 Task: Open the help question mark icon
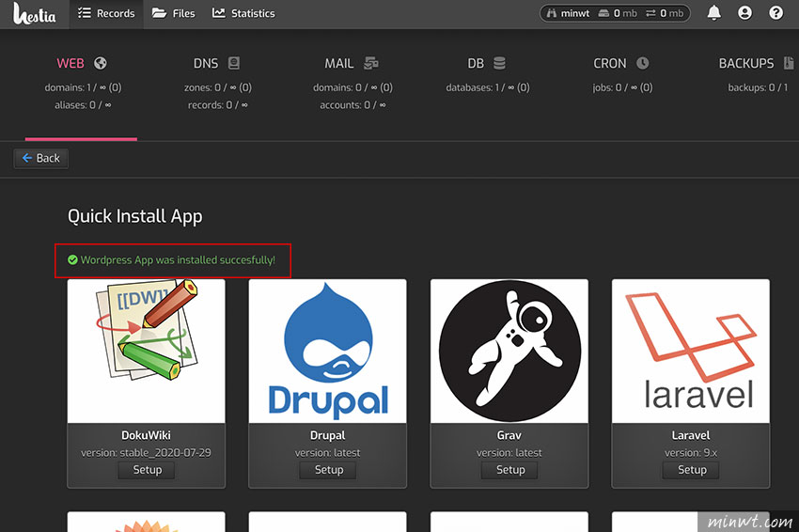(776, 13)
